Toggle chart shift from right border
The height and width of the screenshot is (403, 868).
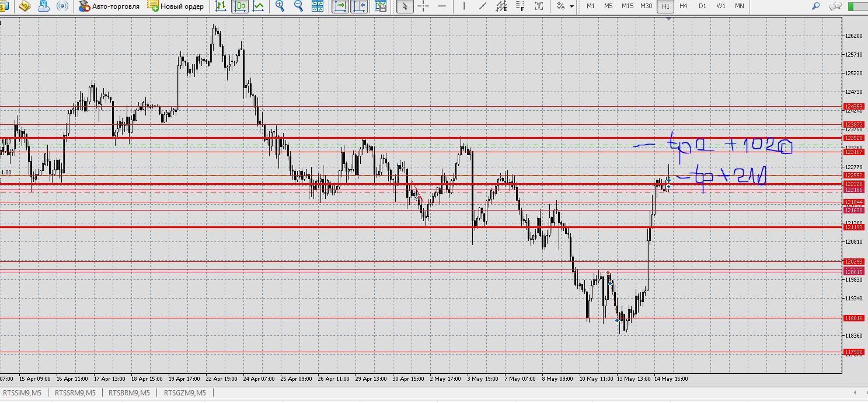coord(360,6)
